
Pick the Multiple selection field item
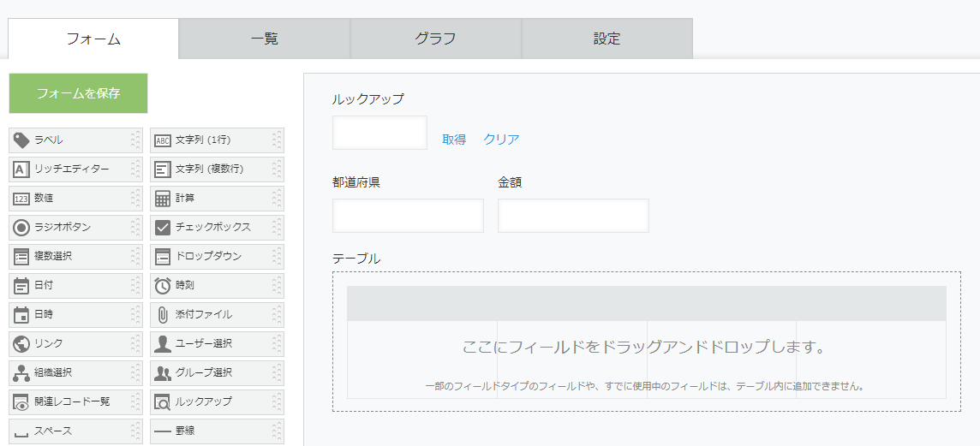pos(75,257)
